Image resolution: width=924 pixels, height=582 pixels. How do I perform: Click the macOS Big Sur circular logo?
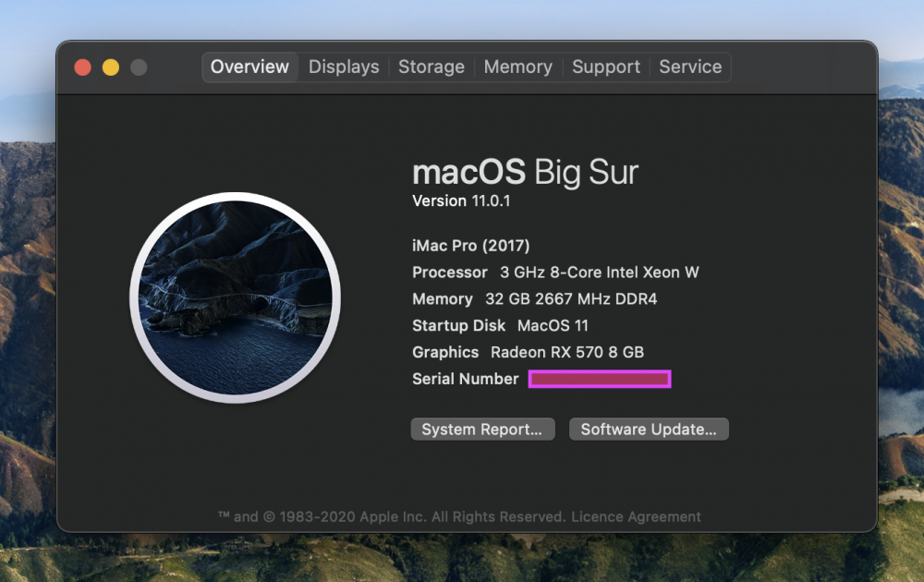(x=235, y=297)
